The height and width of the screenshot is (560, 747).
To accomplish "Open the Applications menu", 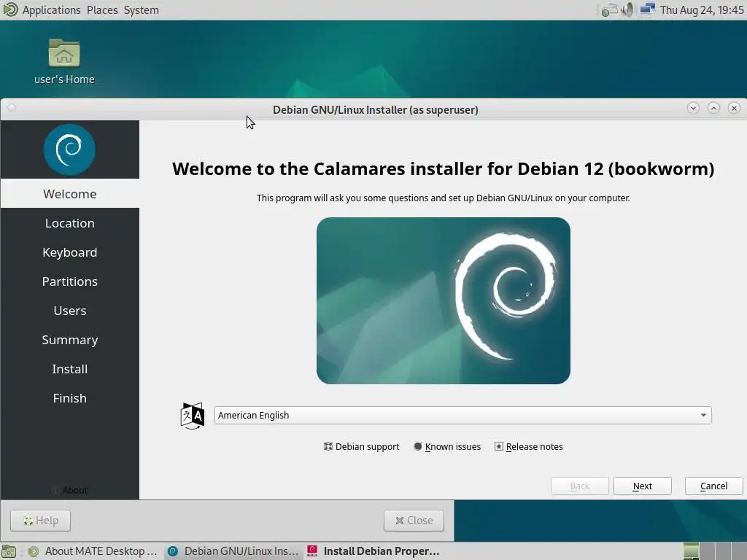I will [52, 10].
